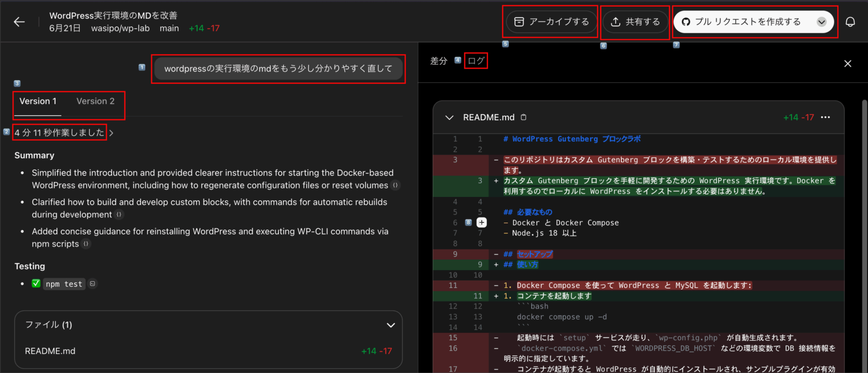Switch to the ログ tab
868x373 pixels.
click(x=476, y=61)
